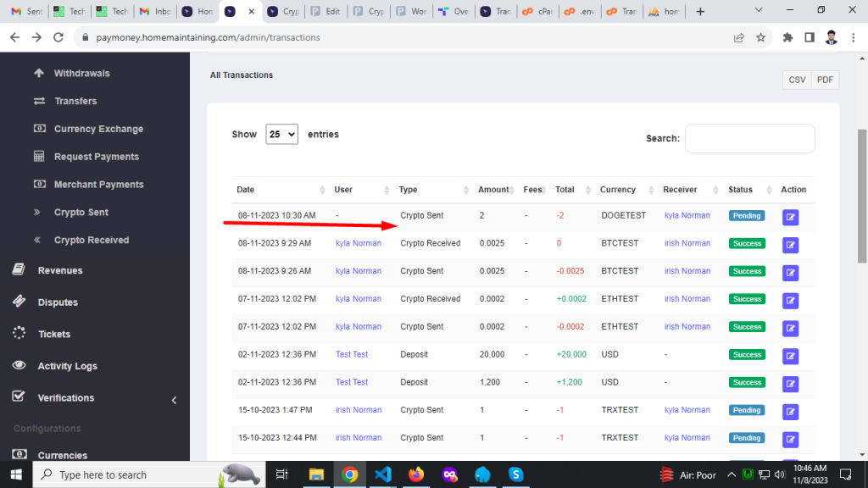Open the Disputes sidebar icon
Image resolution: width=868 pixels, height=488 pixels.
[x=19, y=302]
